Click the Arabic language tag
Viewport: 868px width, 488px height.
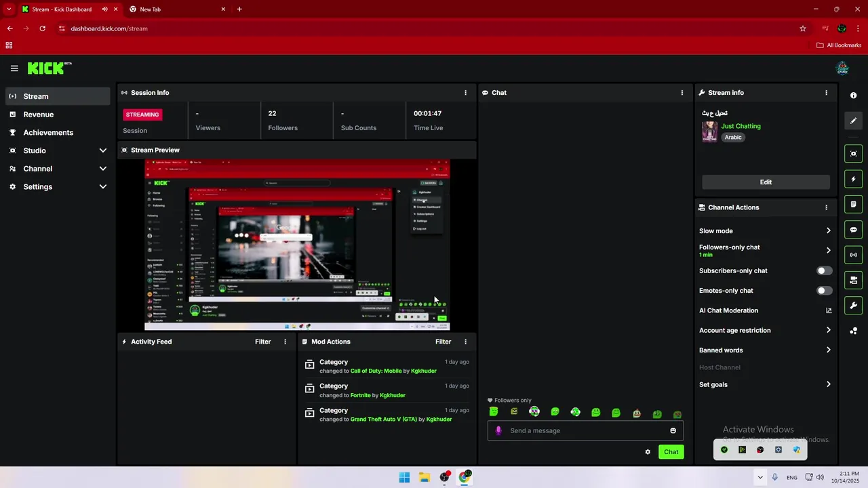733,138
